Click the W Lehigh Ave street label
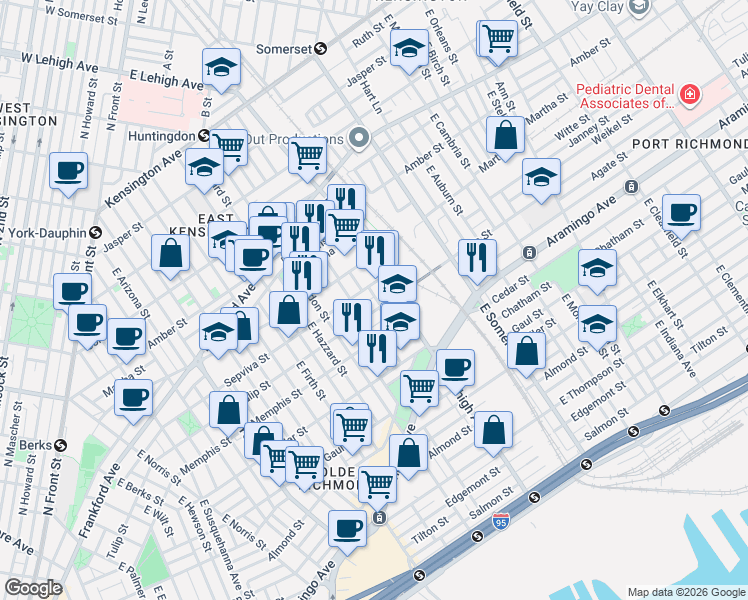Image resolution: width=748 pixels, height=600 pixels. pos(60,63)
